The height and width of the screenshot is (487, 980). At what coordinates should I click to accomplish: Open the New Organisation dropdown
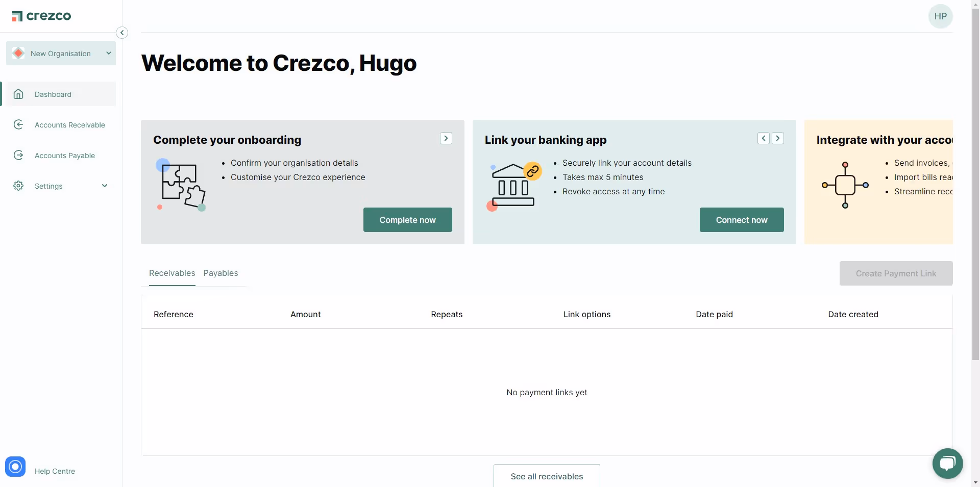click(x=61, y=53)
